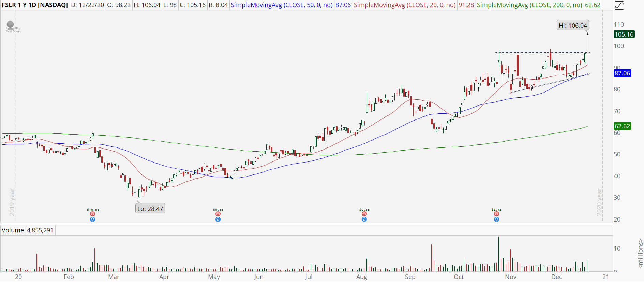The width and height of the screenshot is (644, 282).
Task: Click the volume value 4,855,291
Action: pyautogui.click(x=40, y=230)
